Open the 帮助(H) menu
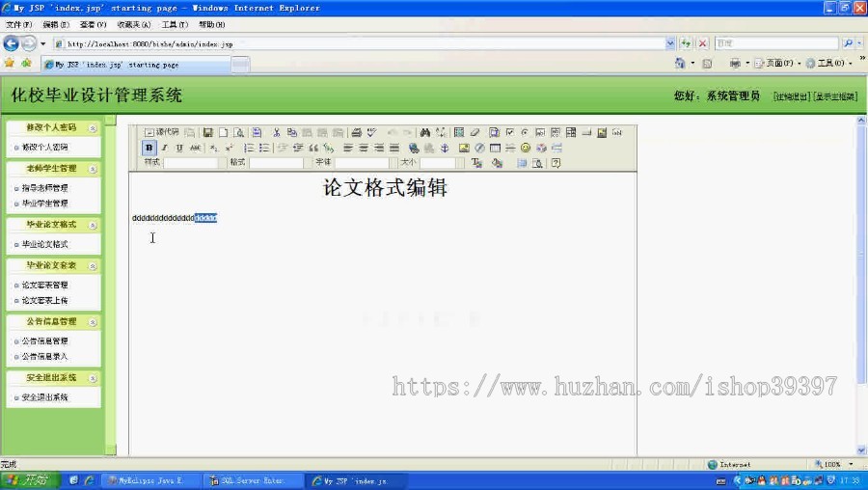Viewport: 868px width, 490px height. tap(211, 24)
